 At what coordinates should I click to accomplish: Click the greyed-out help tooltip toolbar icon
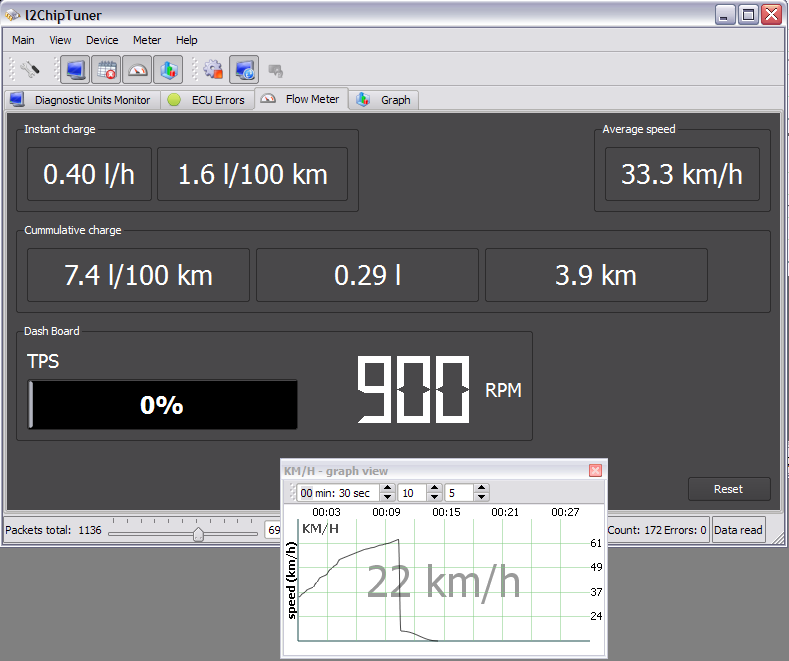tap(275, 70)
